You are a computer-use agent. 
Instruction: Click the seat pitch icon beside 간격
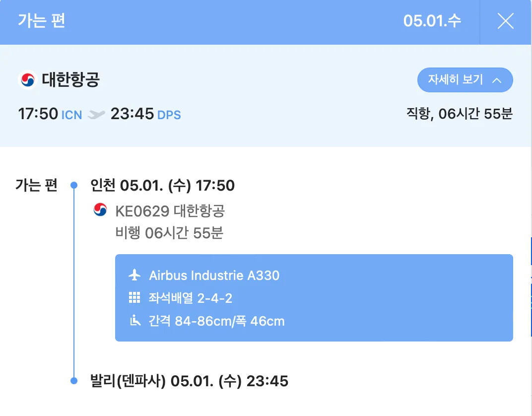pos(134,321)
